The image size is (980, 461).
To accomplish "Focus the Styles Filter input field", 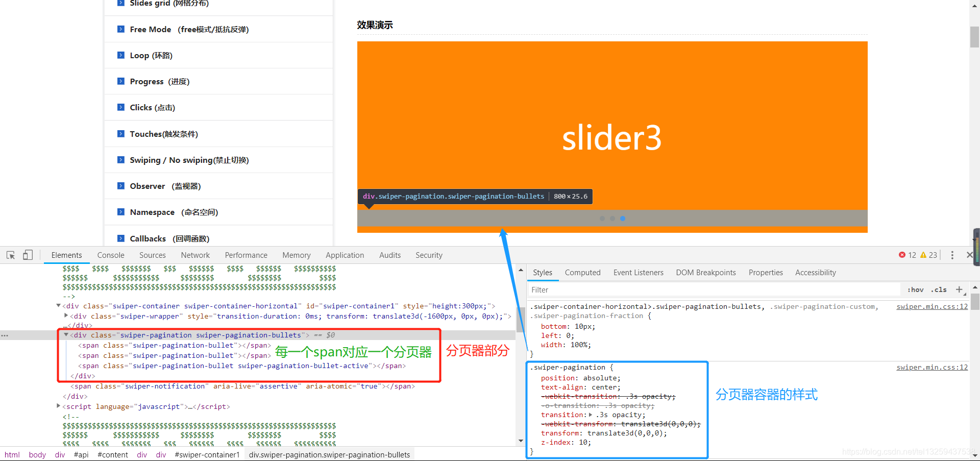I will click(x=715, y=289).
